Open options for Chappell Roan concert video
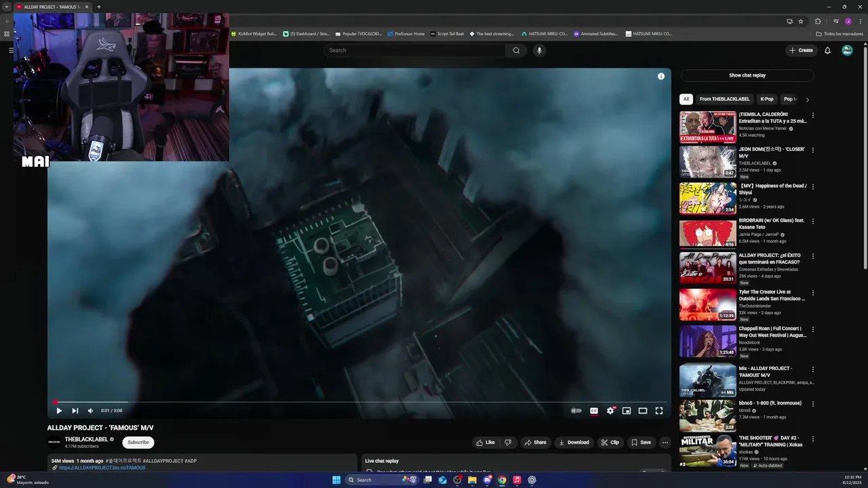The image size is (868, 488). click(812, 330)
